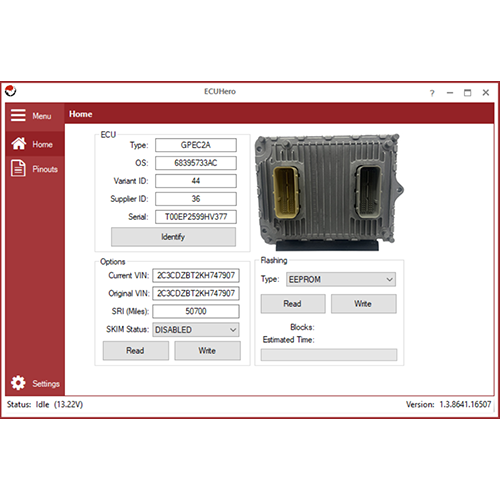The height and width of the screenshot is (500, 500).
Task: Click the SRI (Miles) field 50700
Action: point(196,311)
